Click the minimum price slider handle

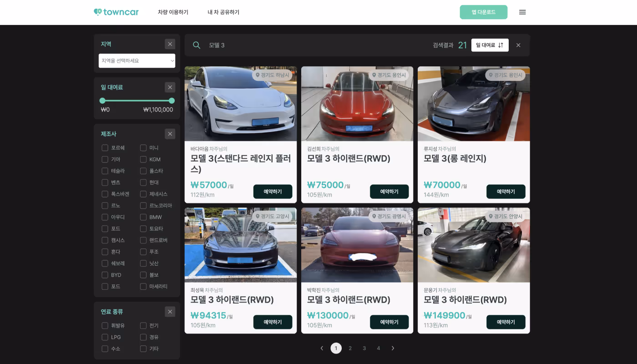click(x=102, y=101)
